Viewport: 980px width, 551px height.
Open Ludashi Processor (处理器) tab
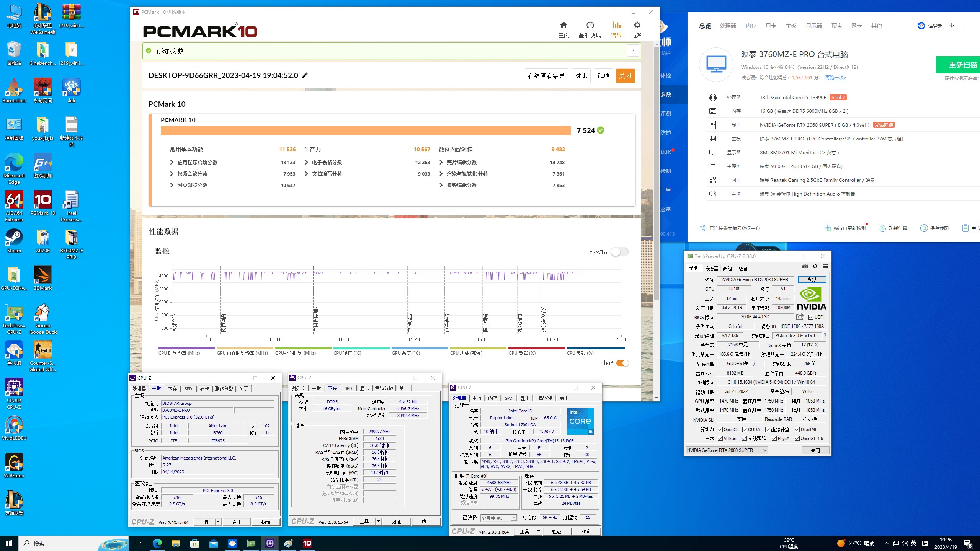pos(728,26)
